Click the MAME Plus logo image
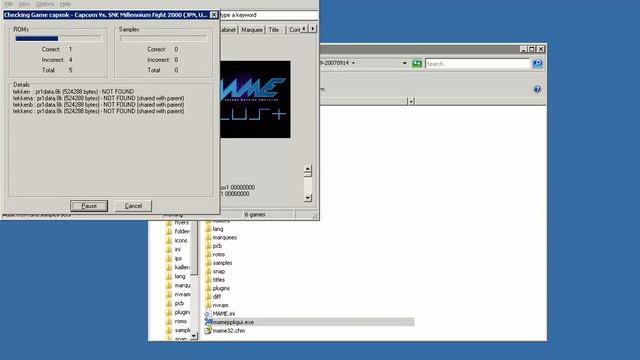This screenshot has width=640, height=360. click(256, 100)
